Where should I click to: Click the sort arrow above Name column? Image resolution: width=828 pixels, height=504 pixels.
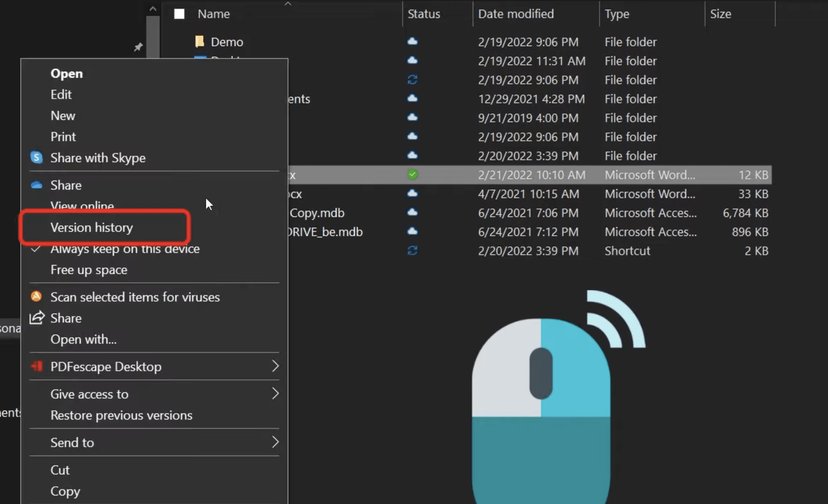click(288, 4)
